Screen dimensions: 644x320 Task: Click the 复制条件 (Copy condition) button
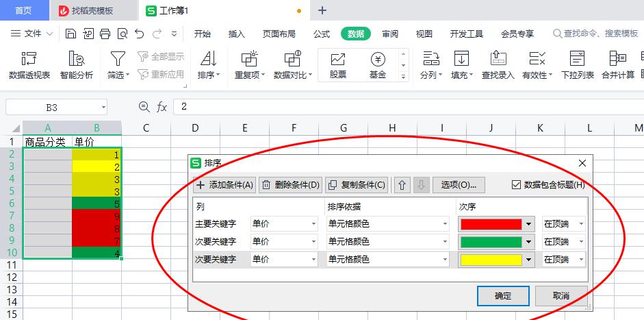click(357, 185)
